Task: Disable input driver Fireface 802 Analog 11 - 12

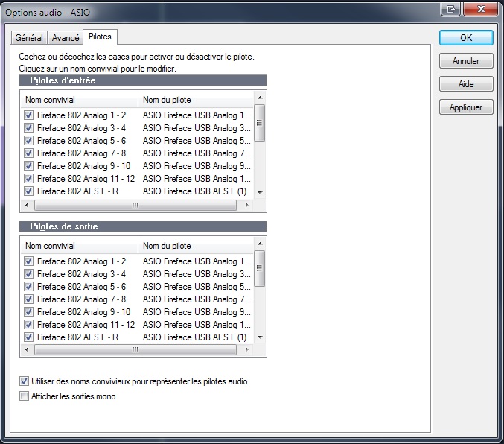Action: 28,179
